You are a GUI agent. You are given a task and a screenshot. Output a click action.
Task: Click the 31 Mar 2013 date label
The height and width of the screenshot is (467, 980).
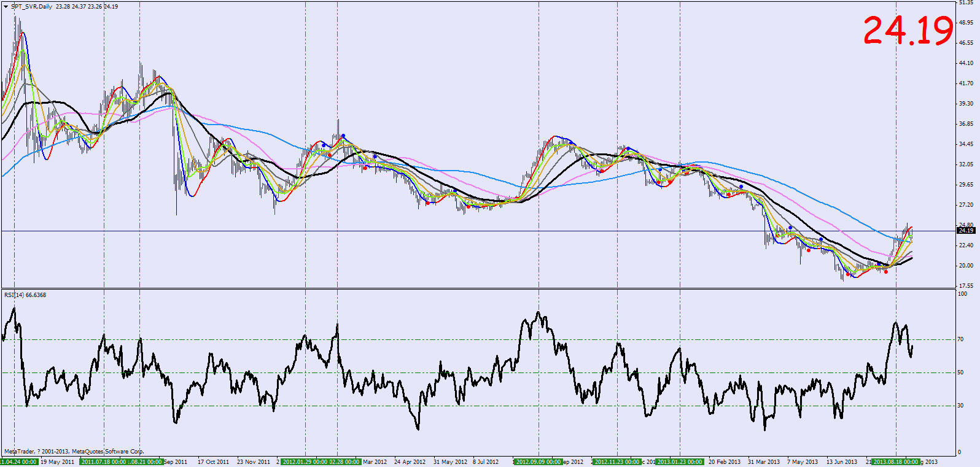764,462
